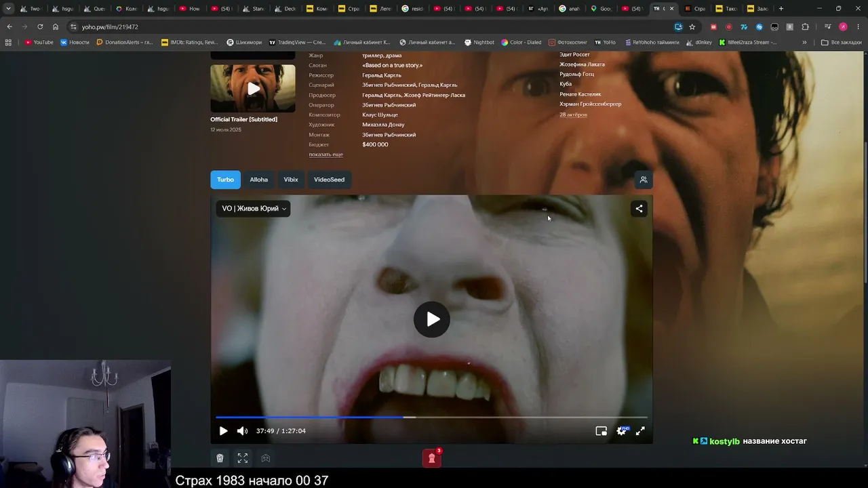Open the YouTube bookmark

[39, 42]
